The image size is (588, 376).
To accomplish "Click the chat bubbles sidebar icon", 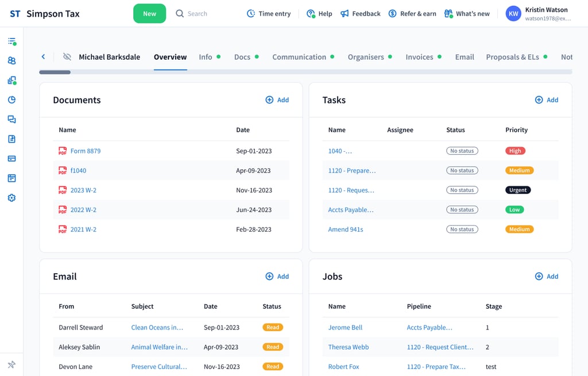I will [x=11, y=120].
